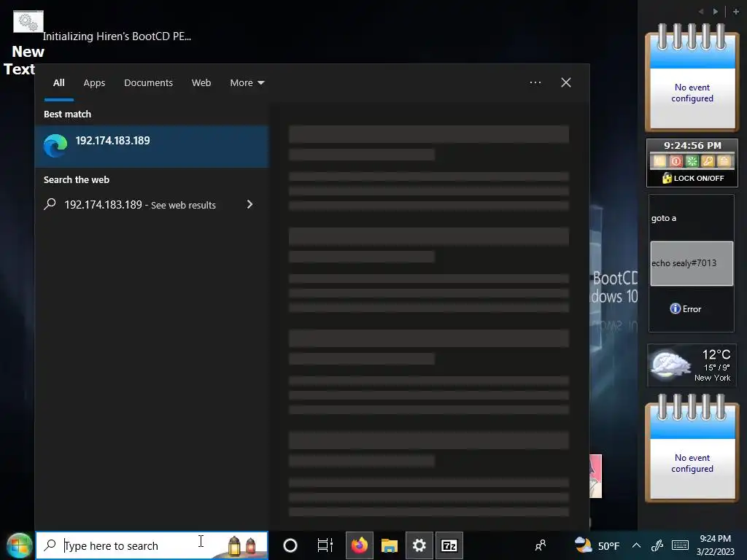Click the last tan icon in clock gadget
Screen dimensions: 747x560
click(724, 161)
